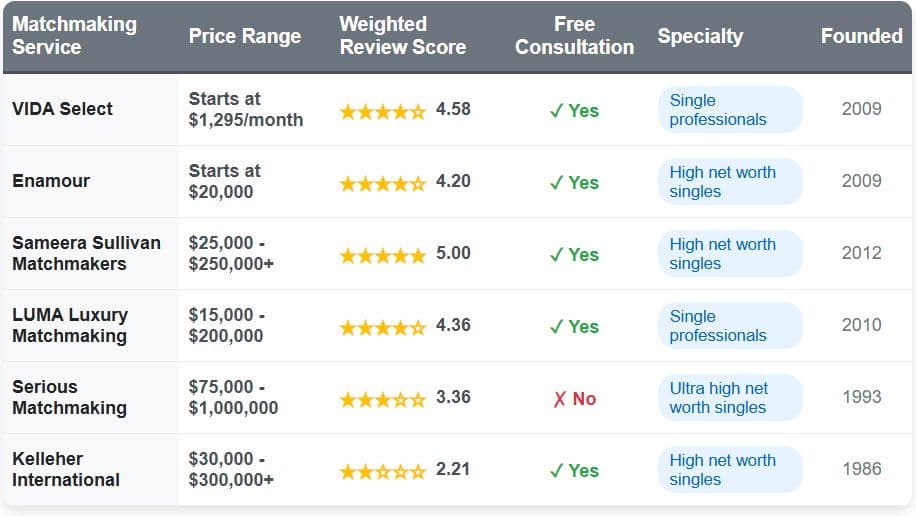This screenshot has height=516, width=916.
Task: Click Enamour's High net worth singles tag
Action: 723,182
